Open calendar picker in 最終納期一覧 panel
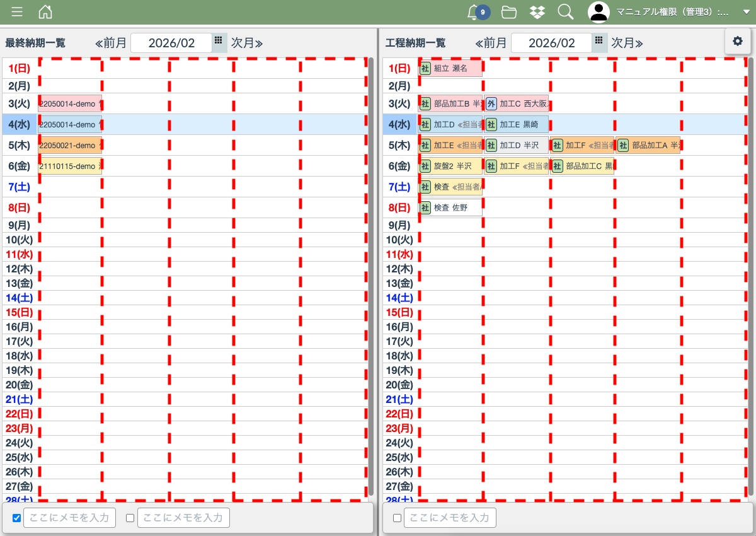This screenshot has height=536, width=756. tap(218, 40)
